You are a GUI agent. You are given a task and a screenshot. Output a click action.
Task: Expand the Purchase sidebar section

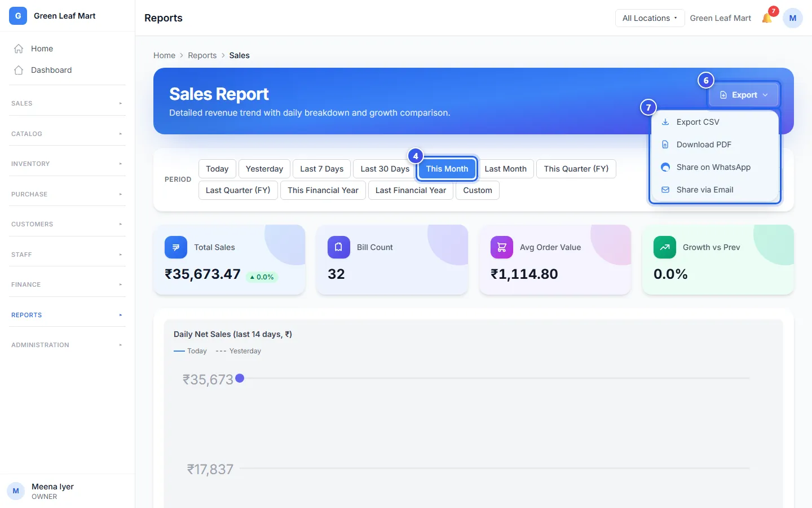point(68,194)
